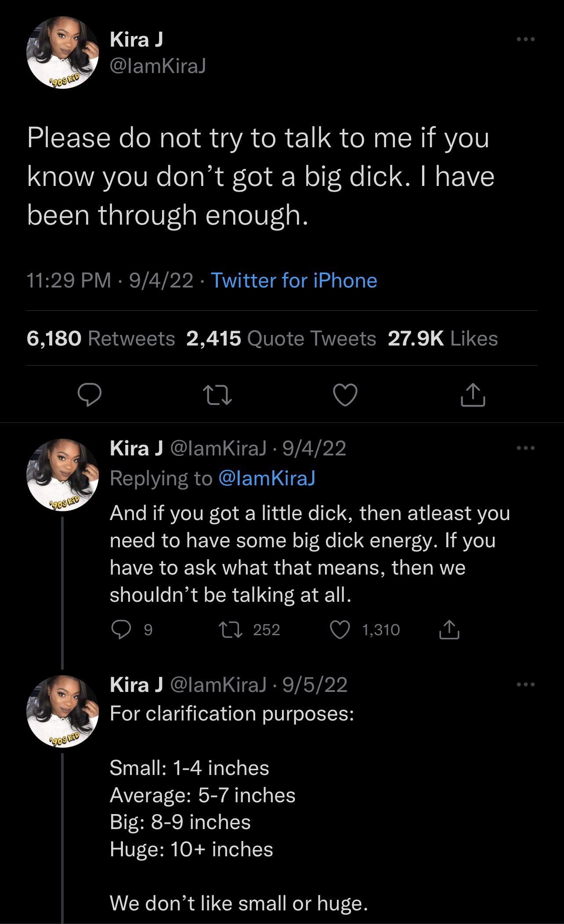Image resolution: width=564 pixels, height=924 pixels.
Task: Like the reply with 1,310 likes
Action: tap(339, 630)
